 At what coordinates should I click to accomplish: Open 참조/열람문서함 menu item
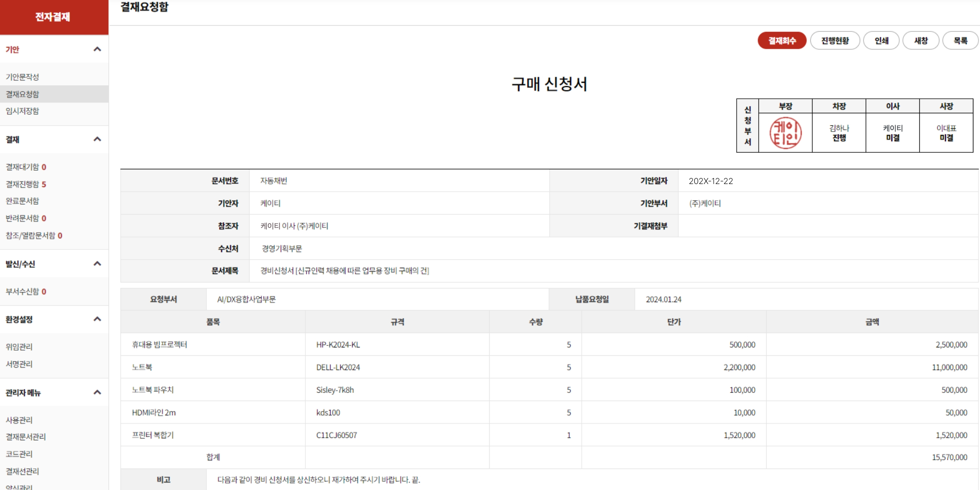(x=34, y=236)
